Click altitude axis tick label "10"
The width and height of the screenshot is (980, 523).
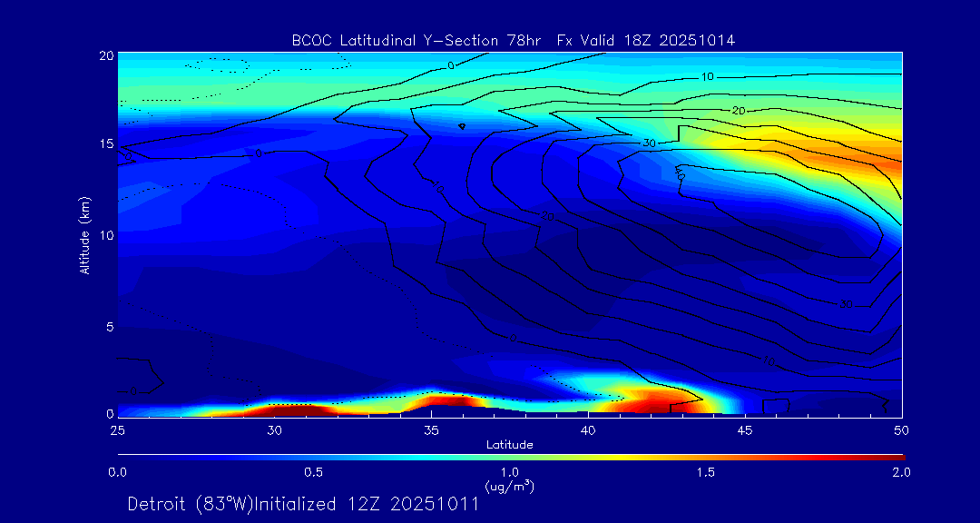[x=106, y=234]
